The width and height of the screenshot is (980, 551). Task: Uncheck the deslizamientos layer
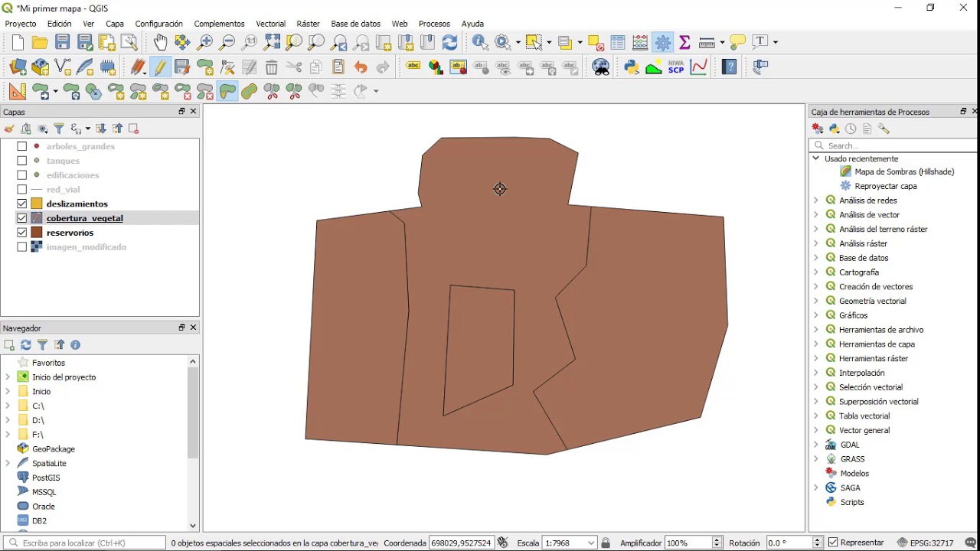tap(22, 204)
